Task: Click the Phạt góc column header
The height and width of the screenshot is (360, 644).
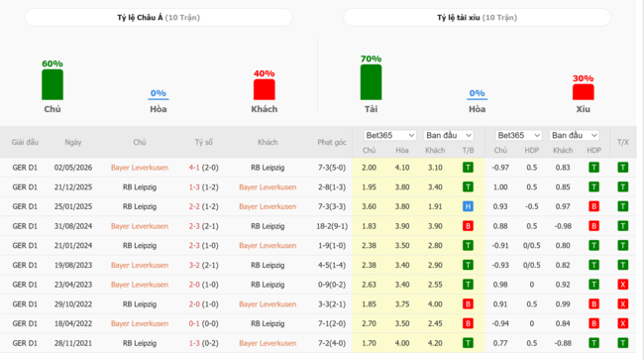Action: click(x=332, y=142)
